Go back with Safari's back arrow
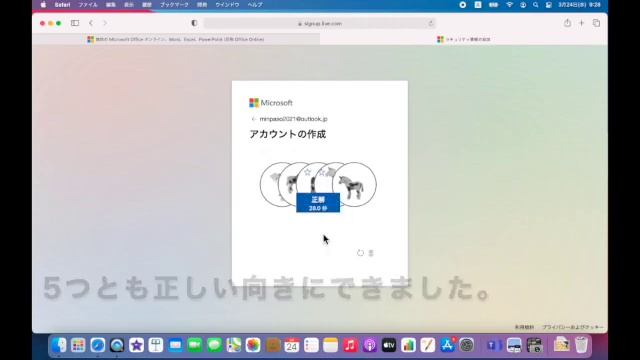Screen dimensions: 640x360 tap(91, 23)
